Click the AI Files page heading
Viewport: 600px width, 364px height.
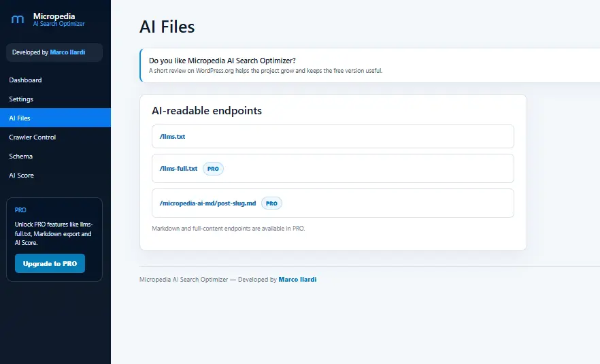pyautogui.click(x=167, y=27)
